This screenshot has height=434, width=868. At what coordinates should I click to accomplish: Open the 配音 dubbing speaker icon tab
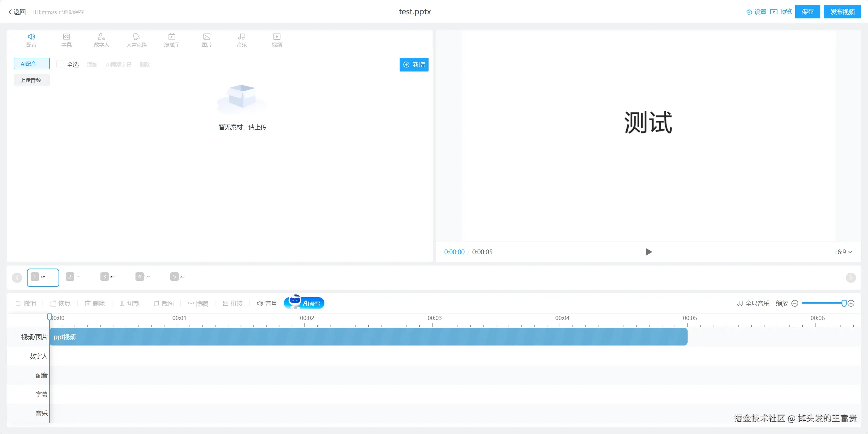(x=31, y=37)
